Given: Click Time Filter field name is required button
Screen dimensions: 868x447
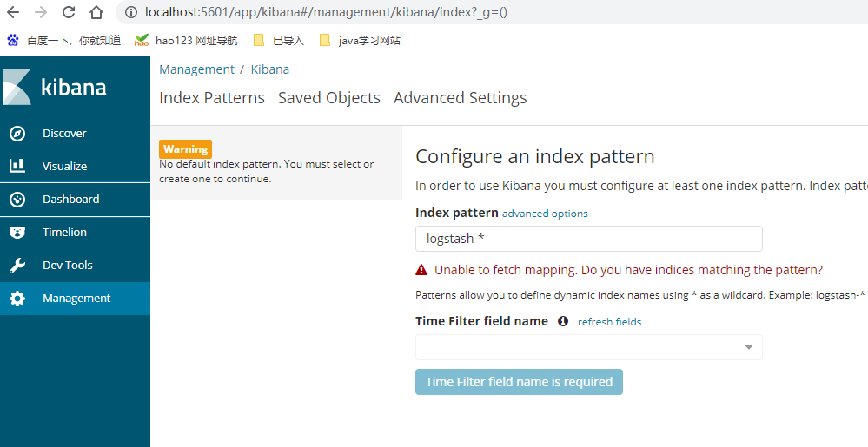Looking at the screenshot, I should pyautogui.click(x=519, y=382).
